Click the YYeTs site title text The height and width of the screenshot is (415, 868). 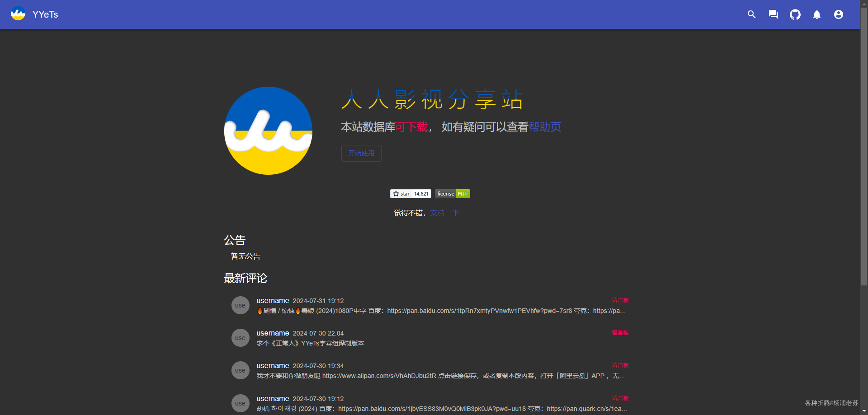(45, 14)
